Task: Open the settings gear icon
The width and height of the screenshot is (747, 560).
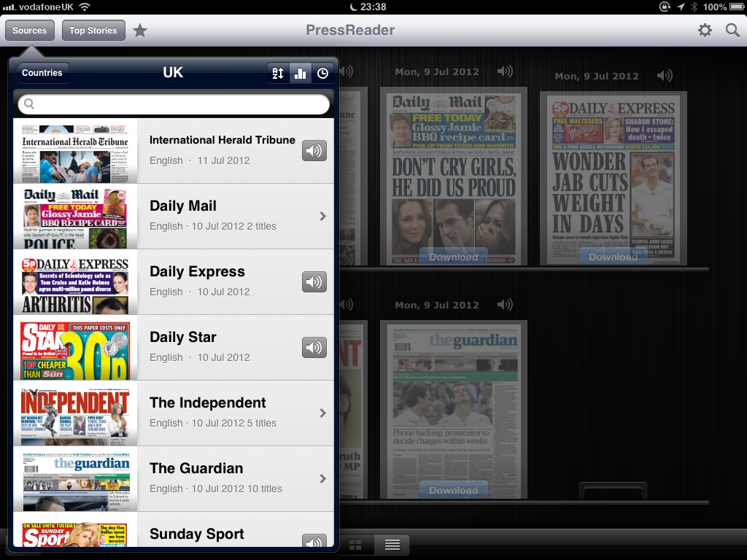Action: pyautogui.click(x=705, y=30)
